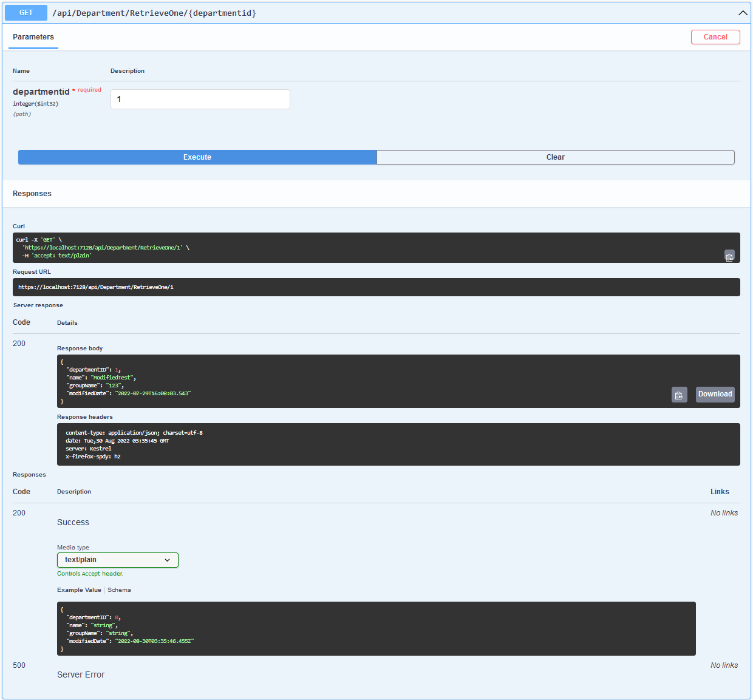Copy the response body to clipboard
The image size is (753, 700).
coord(679,395)
